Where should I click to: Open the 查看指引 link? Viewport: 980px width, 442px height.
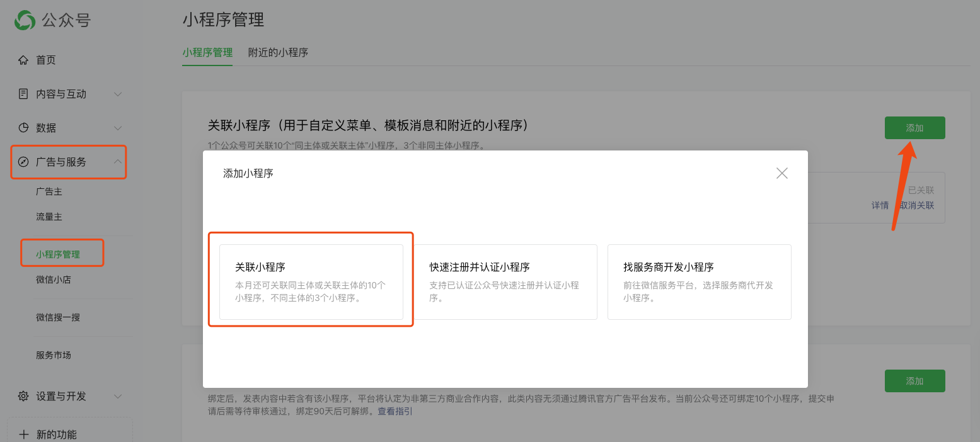pos(395,411)
